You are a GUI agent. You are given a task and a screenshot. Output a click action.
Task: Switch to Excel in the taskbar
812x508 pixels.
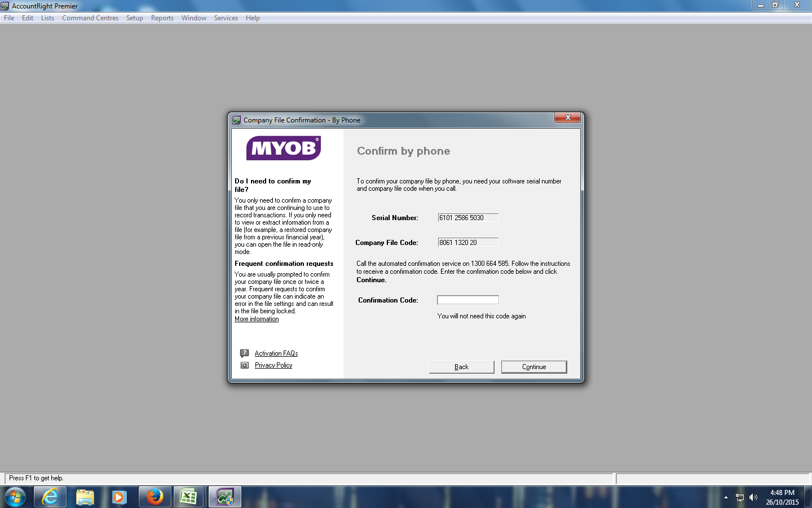(188, 497)
